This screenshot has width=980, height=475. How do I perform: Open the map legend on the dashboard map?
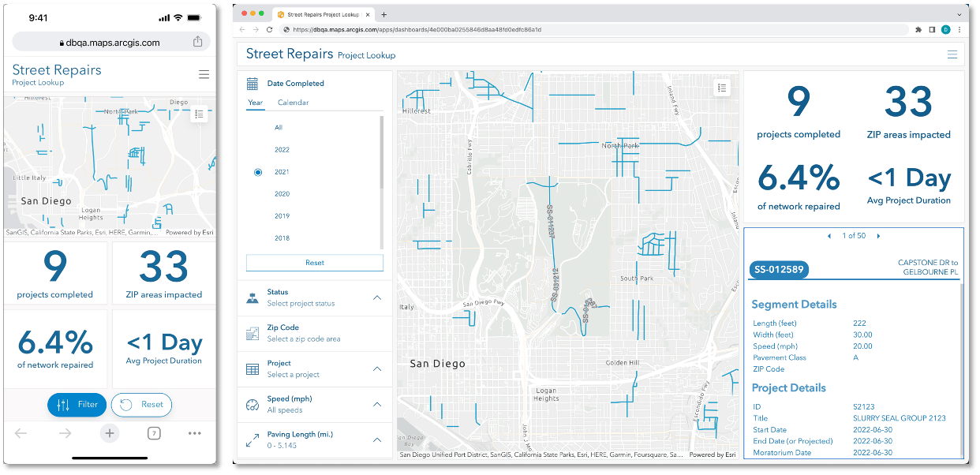pos(721,88)
